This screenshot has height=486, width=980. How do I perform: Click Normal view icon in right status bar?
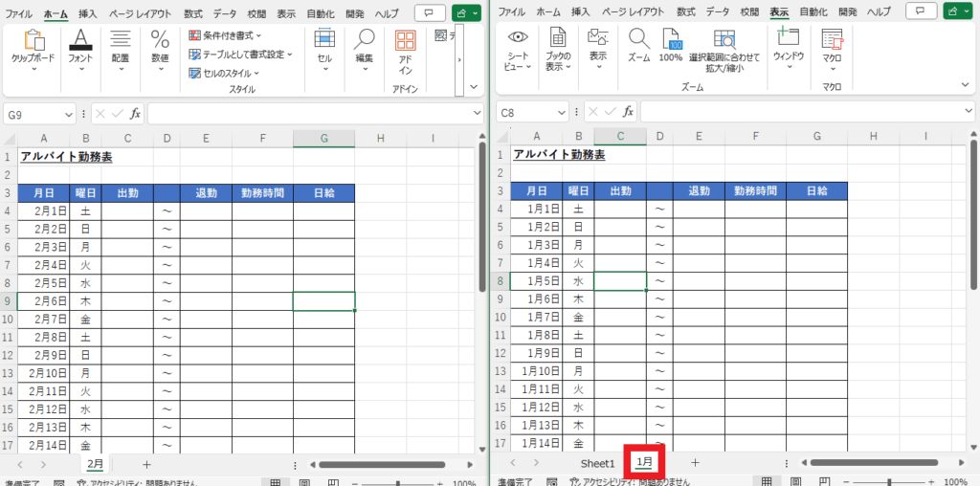coord(767,481)
